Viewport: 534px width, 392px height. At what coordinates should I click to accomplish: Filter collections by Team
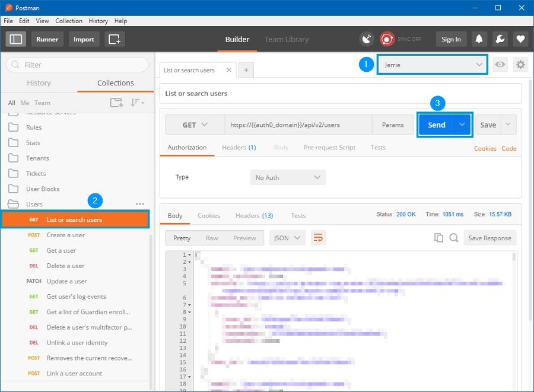pyautogui.click(x=42, y=103)
